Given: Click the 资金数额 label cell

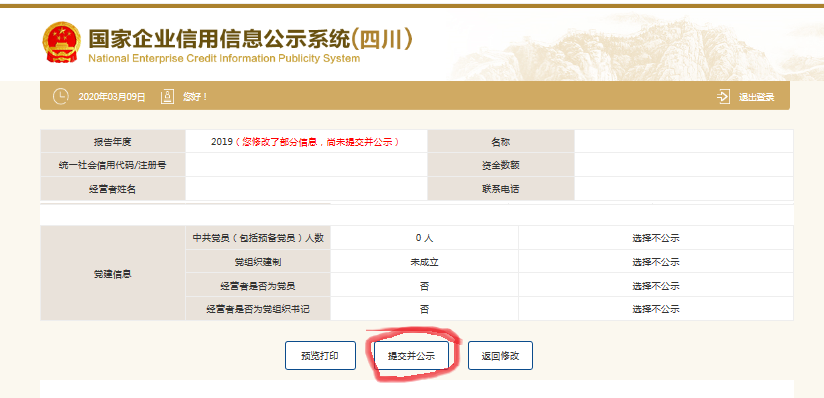Looking at the screenshot, I should (x=501, y=165).
